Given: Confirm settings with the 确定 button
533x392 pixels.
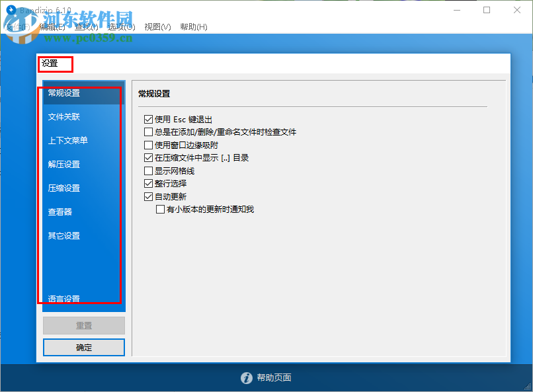Looking at the screenshot, I should point(83,347).
